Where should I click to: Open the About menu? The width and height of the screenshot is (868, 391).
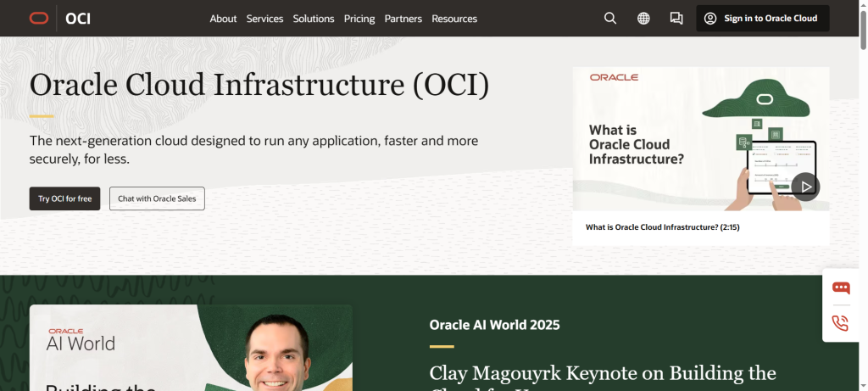tap(223, 19)
